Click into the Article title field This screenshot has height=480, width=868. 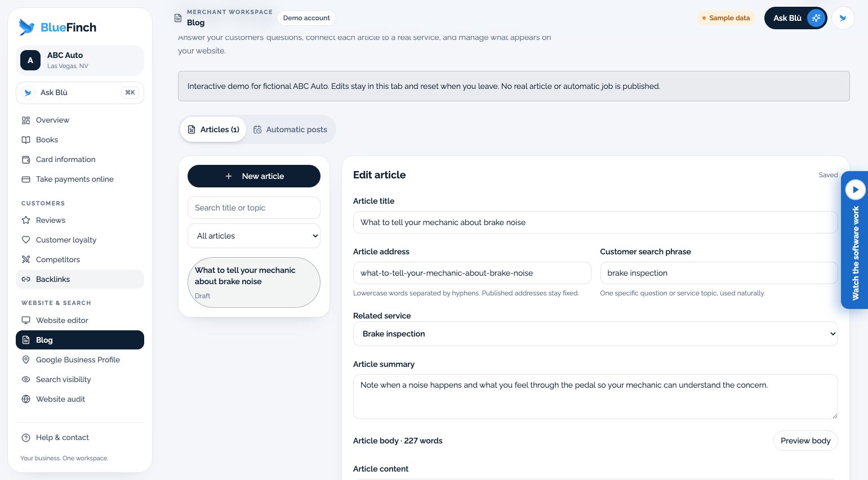click(x=595, y=222)
